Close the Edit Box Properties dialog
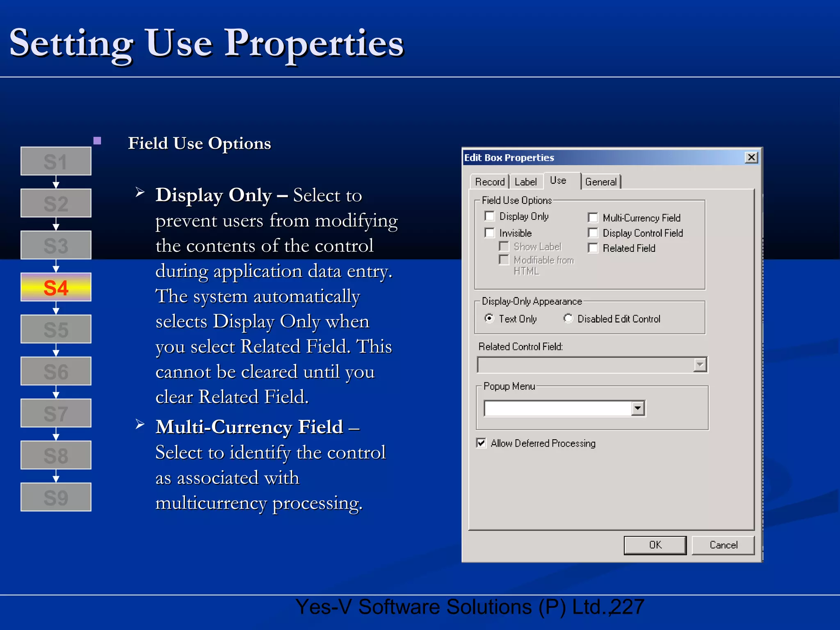 pyautogui.click(x=751, y=157)
